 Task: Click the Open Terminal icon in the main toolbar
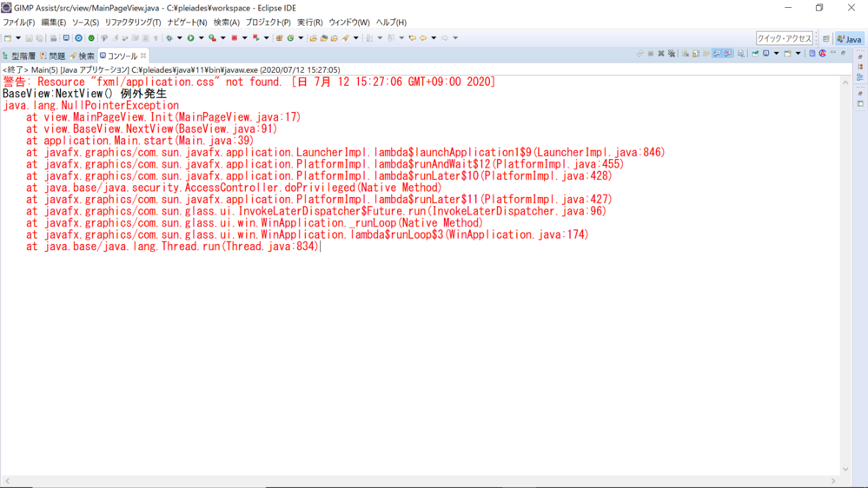coord(66,38)
